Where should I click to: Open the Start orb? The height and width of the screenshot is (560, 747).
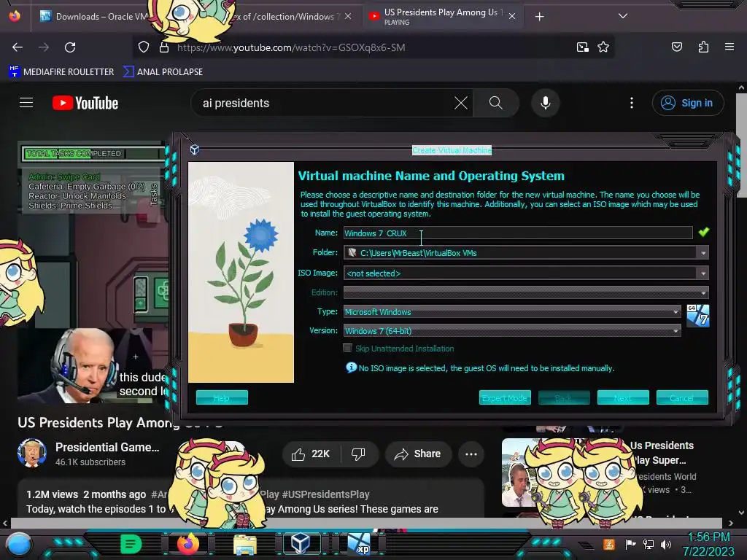pos(18,544)
